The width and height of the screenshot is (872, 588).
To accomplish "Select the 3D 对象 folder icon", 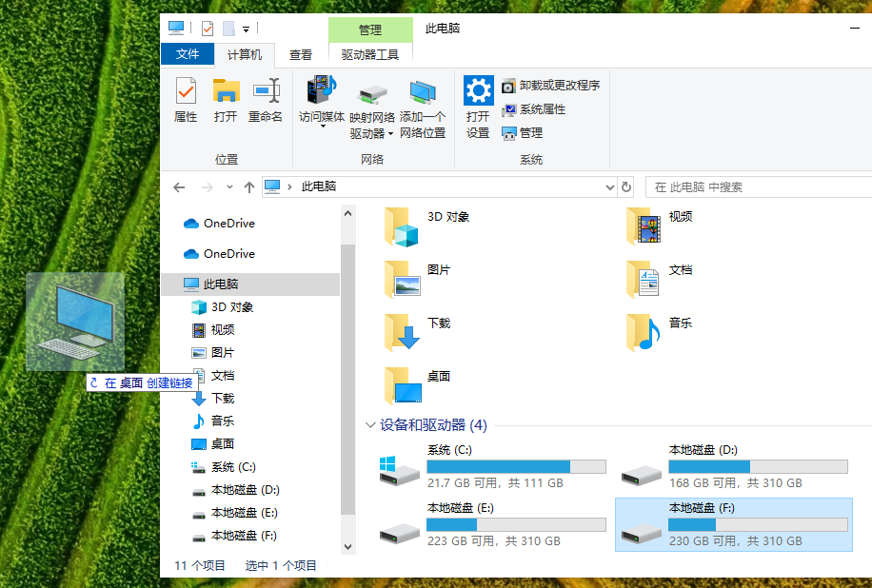I will 401,226.
